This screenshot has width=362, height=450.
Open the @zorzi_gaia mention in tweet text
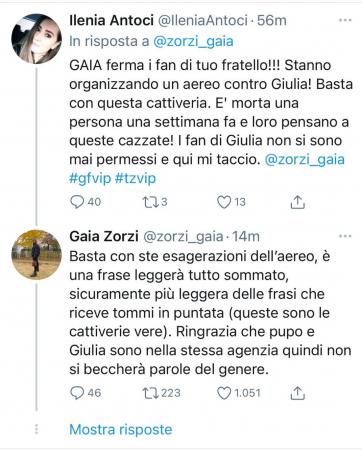point(305,160)
